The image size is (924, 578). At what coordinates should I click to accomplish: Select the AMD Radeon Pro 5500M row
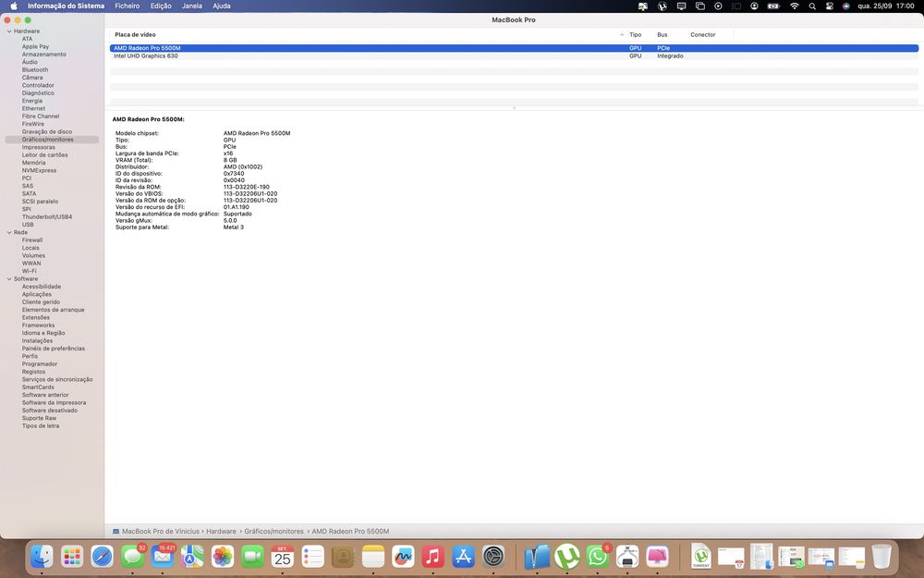(x=514, y=48)
